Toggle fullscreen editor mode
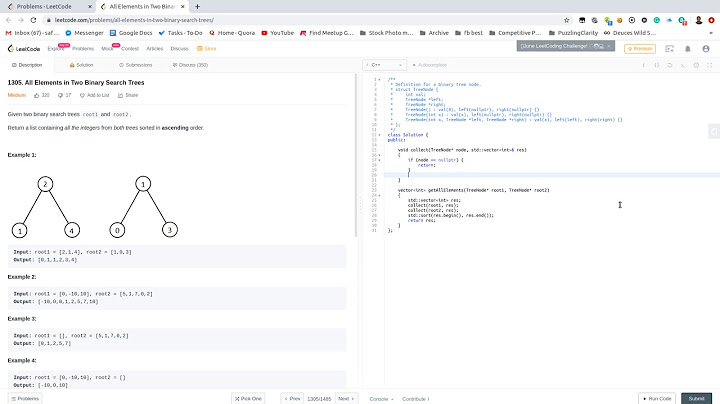The width and height of the screenshot is (720, 404). [x=709, y=65]
